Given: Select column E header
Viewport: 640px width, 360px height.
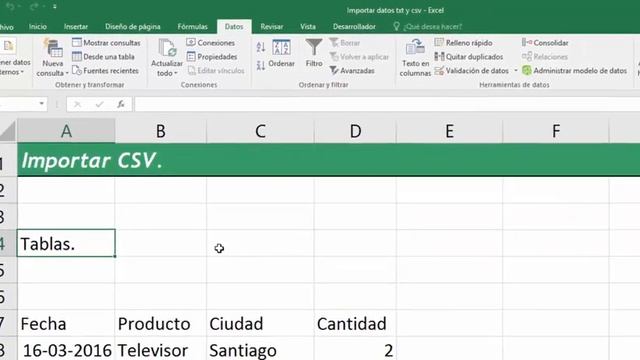Looking at the screenshot, I should (449, 131).
